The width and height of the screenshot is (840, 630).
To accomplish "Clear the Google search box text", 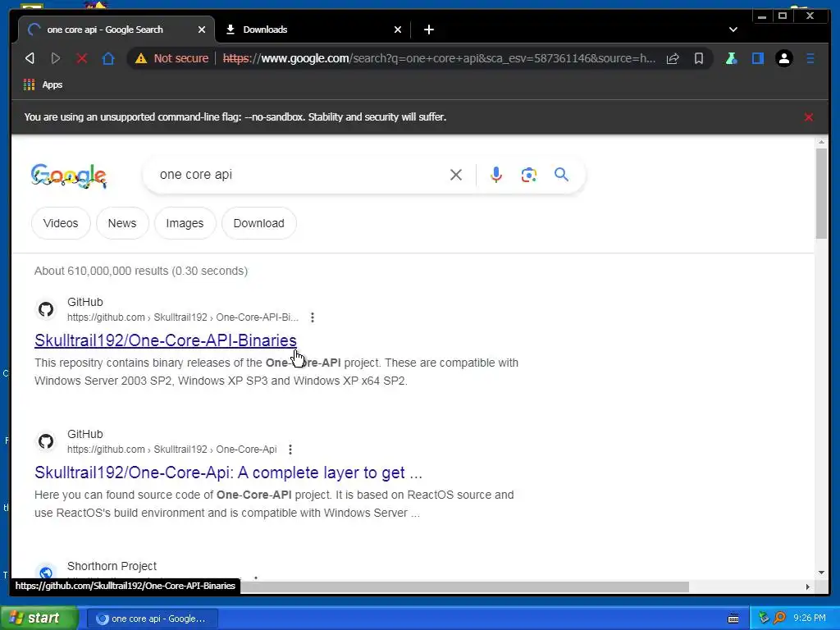I will pyautogui.click(x=456, y=175).
